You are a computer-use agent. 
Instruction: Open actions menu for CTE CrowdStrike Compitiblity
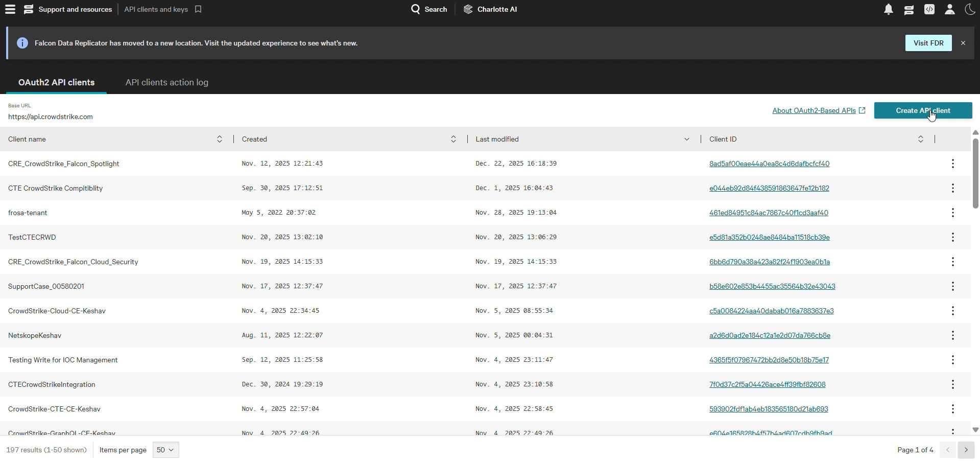tap(953, 188)
